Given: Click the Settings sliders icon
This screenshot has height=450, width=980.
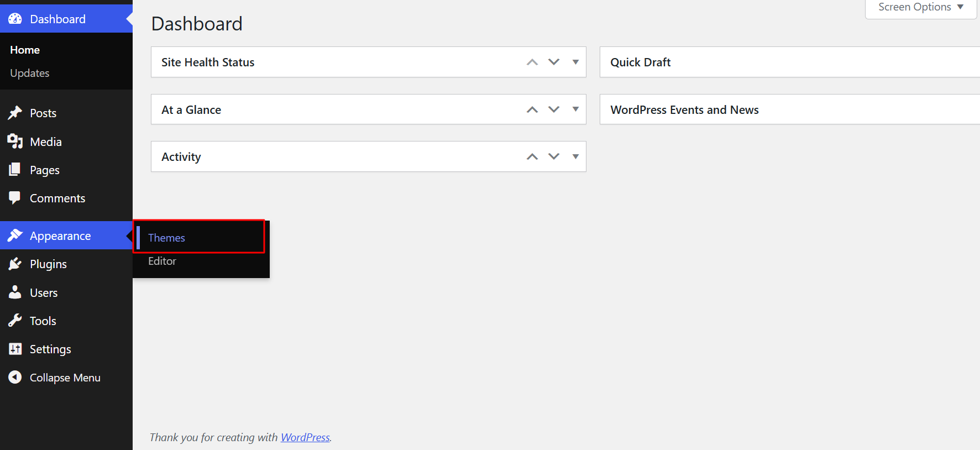Looking at the screenshot, I should [x=15, y=349].
